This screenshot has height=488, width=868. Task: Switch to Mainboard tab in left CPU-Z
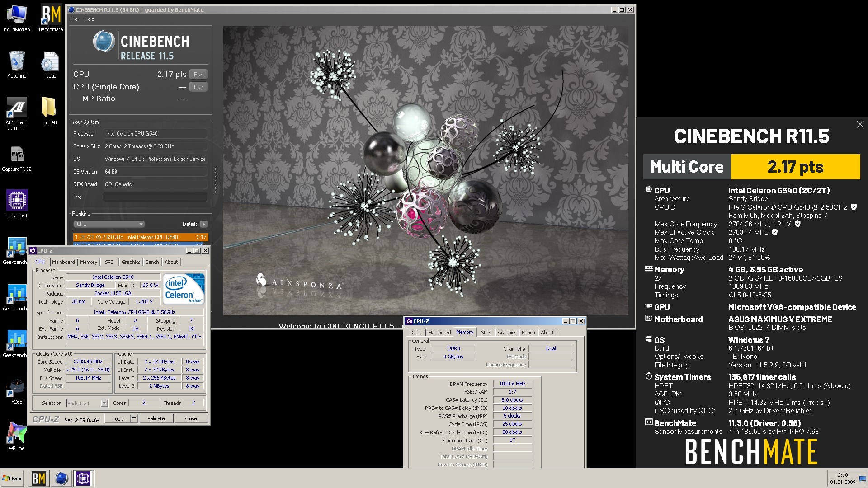tap(63, 262)
